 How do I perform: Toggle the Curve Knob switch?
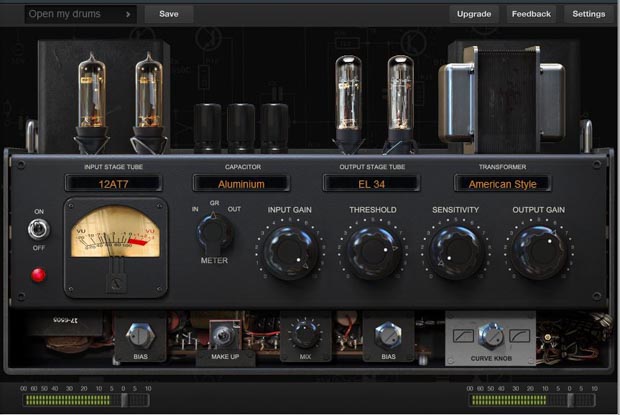click(490, 335)
